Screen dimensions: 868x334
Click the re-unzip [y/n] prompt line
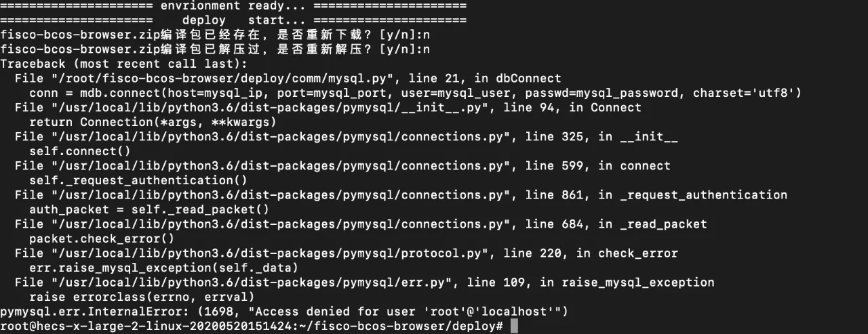pos(215,49)
